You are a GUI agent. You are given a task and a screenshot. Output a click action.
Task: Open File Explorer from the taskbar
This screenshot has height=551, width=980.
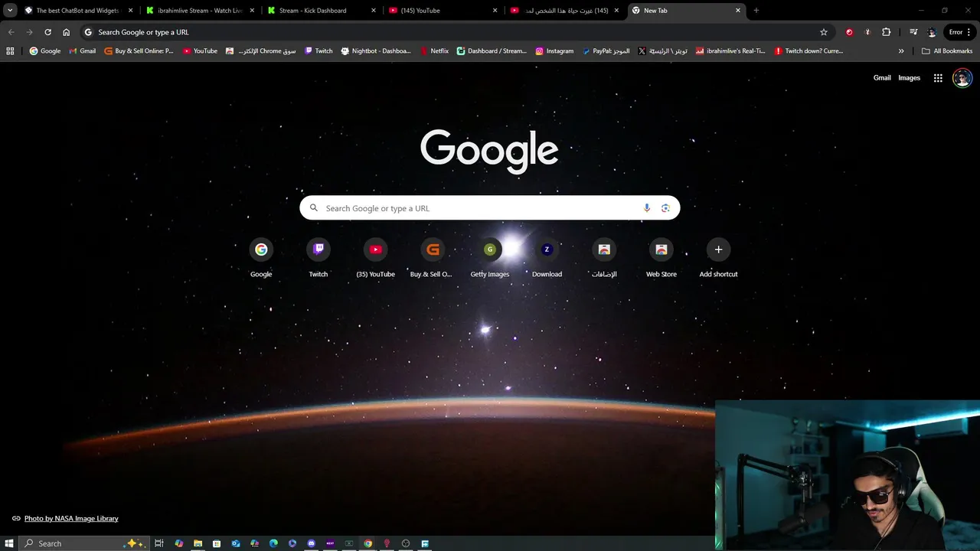(x=198, y=543)
